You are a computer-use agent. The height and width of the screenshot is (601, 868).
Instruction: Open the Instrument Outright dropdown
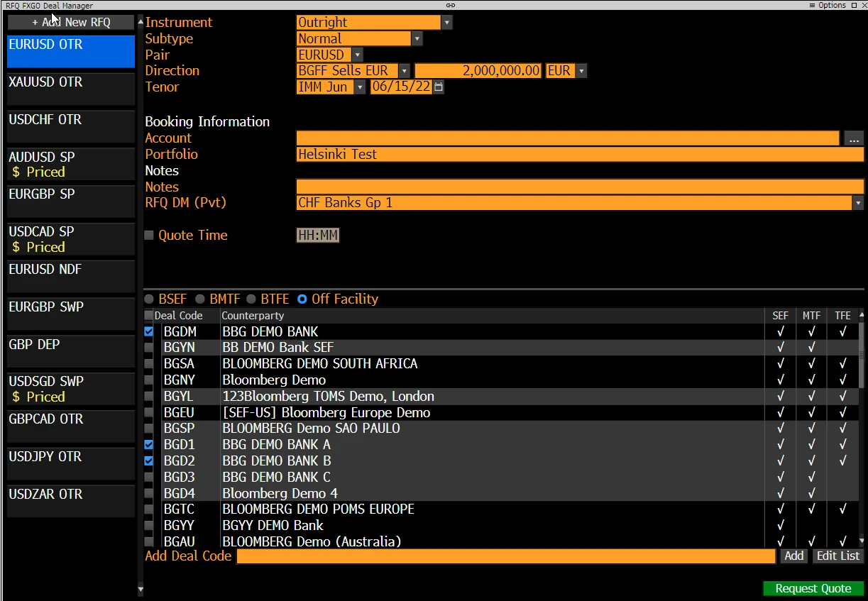tap(446, 23)
